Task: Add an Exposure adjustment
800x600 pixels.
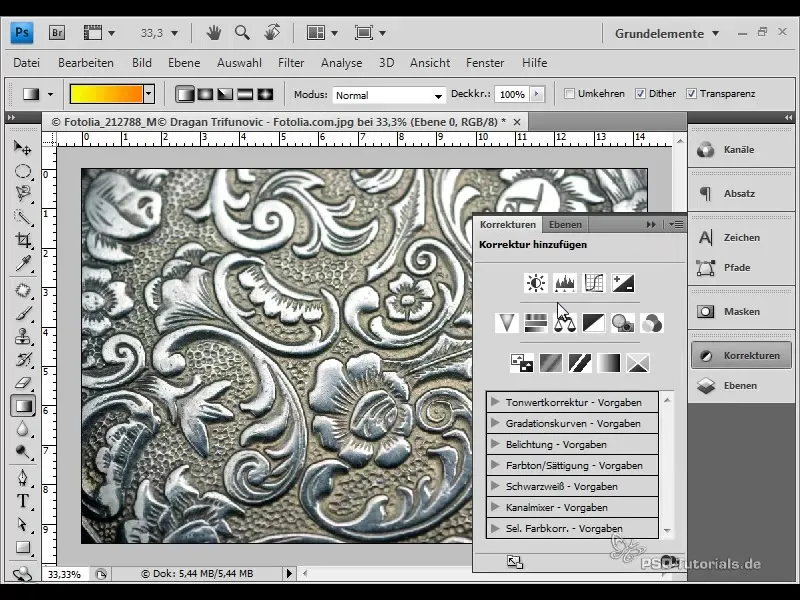Action: pyautogui.click(x=623, y=283)
